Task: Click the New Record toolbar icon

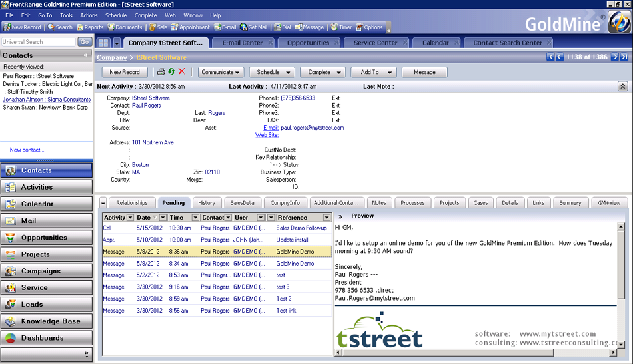Action: point(23,27)
